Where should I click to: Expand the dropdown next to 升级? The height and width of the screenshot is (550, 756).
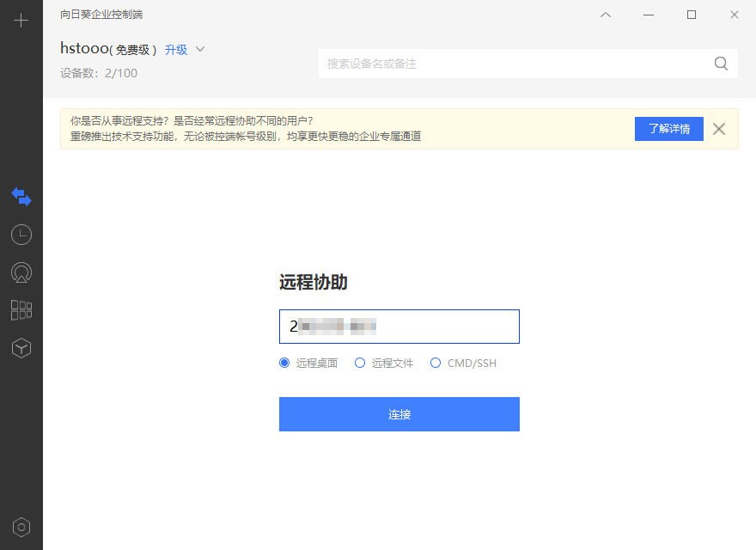pos(201,50)
